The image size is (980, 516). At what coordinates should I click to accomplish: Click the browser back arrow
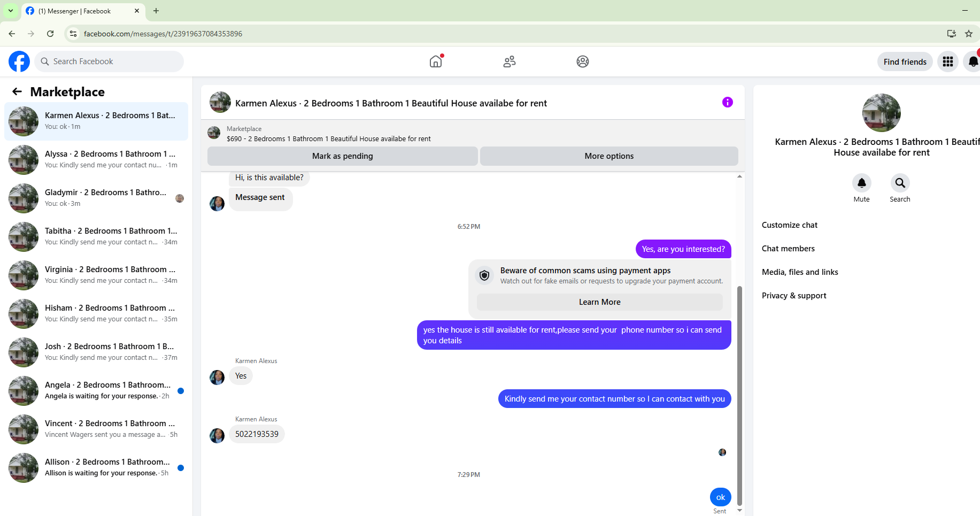(12, 34)
